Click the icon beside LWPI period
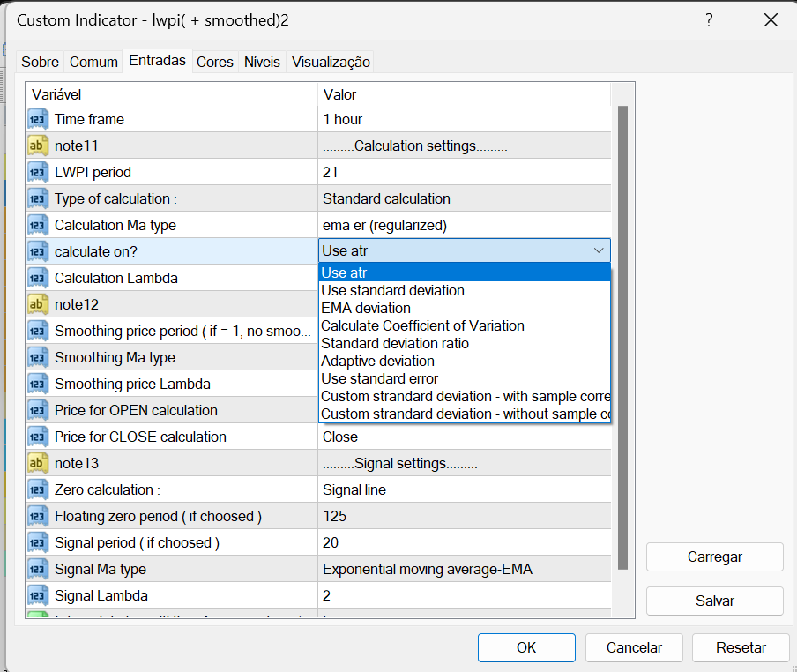 click(38, 172)
